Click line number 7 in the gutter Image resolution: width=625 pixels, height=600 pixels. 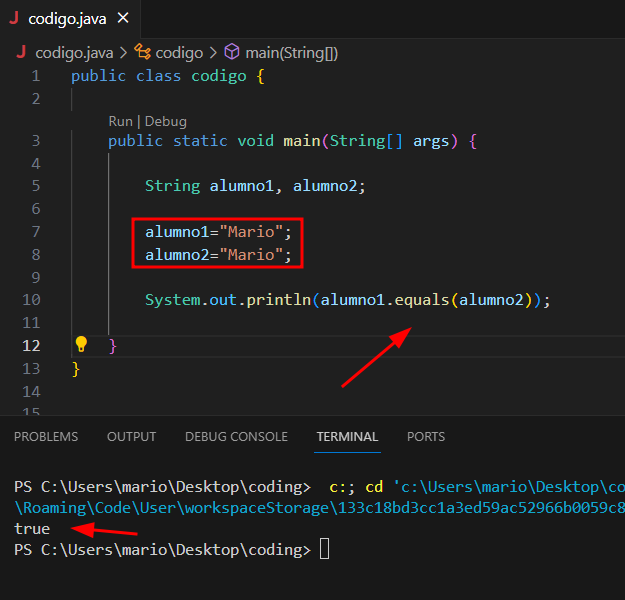(x=36, y=232)
